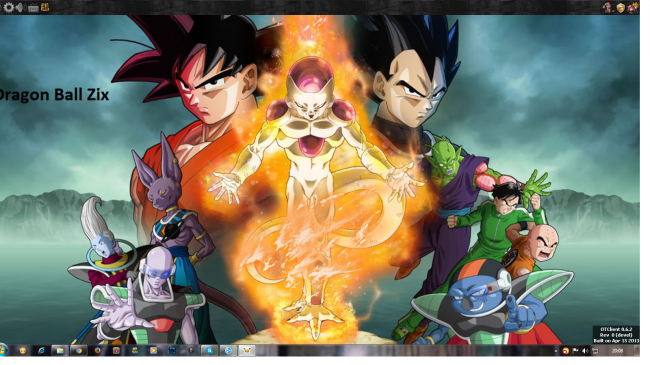Launch Internet Explorer from the taskbar
Viewport: 650px width, 365px height.
point(41,350)
